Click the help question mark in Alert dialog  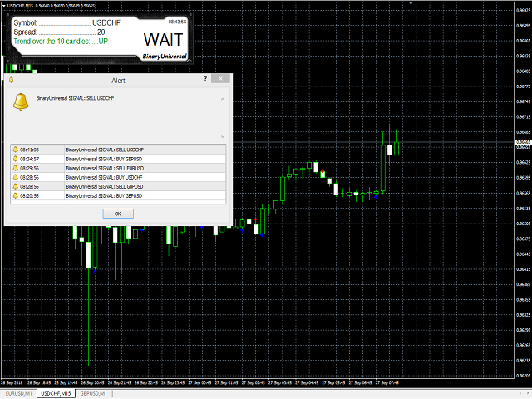(205, 79)
